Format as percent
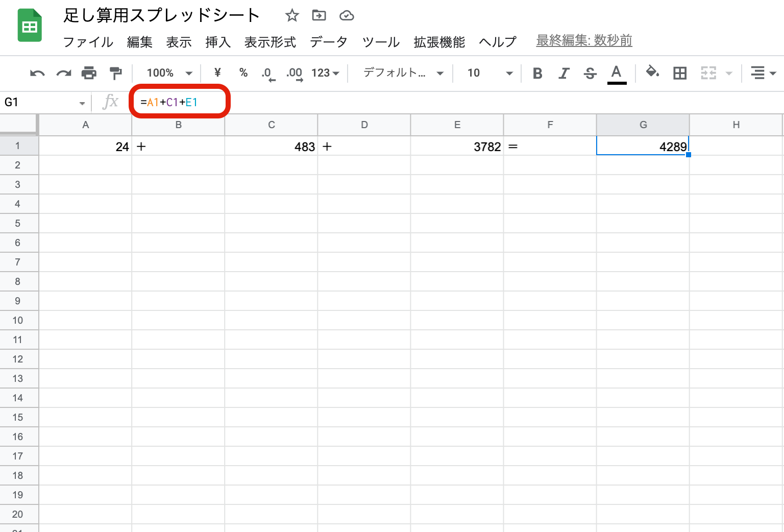The width and height of the screenshot is (784, 532). [243, 73]
